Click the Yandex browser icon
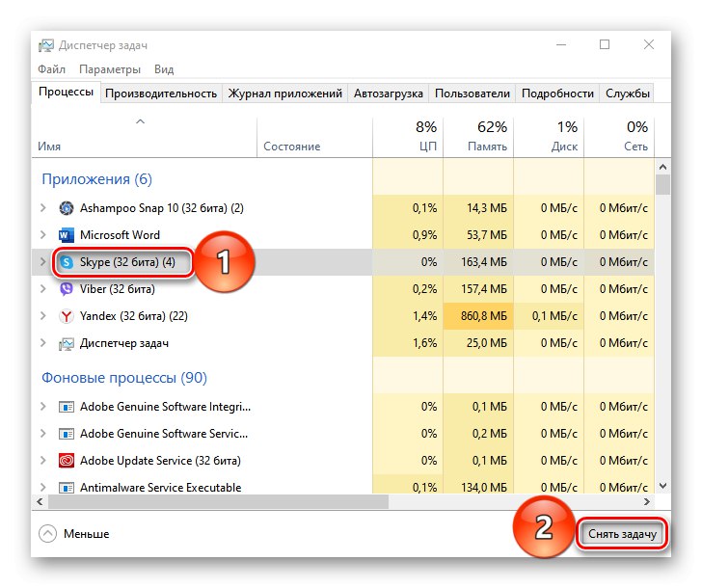The height and width of the screenshot is (588, 702). [67, 316]
